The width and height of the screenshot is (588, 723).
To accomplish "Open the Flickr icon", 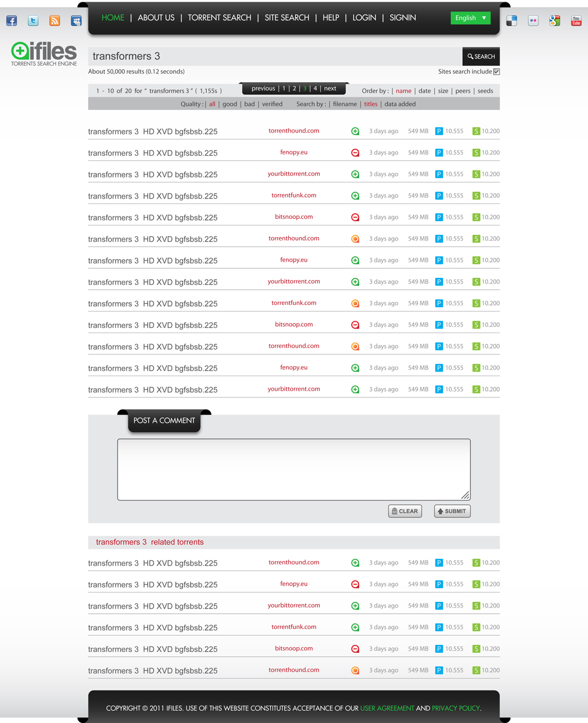I will click(x=533, y=21).
